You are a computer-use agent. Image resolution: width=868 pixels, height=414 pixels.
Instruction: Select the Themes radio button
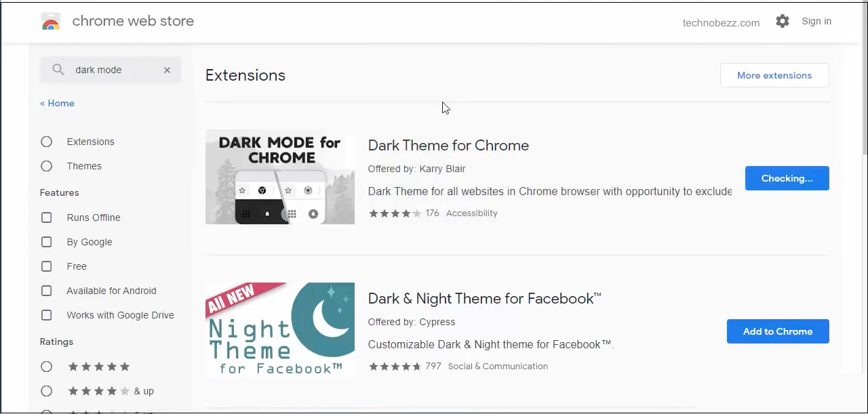pos(46,166)
